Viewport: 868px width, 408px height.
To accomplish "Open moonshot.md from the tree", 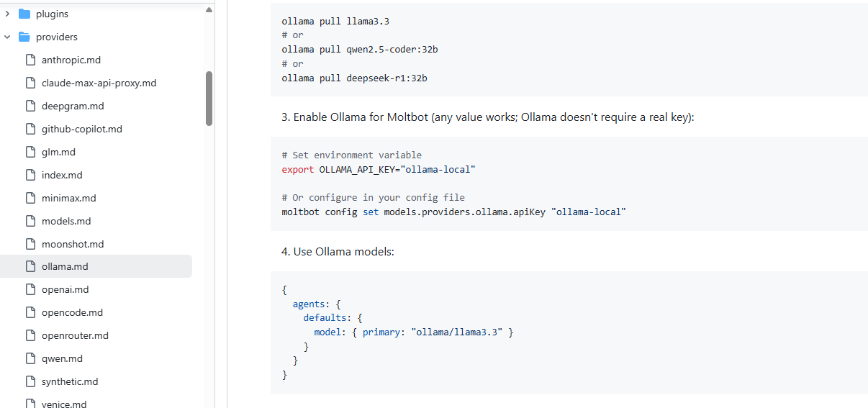I will tap(73, 244).
